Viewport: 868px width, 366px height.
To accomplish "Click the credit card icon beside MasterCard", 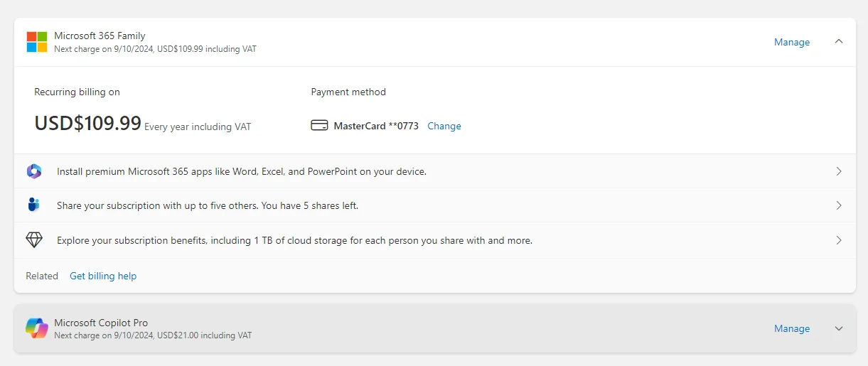I will click(x=319, y=126).
